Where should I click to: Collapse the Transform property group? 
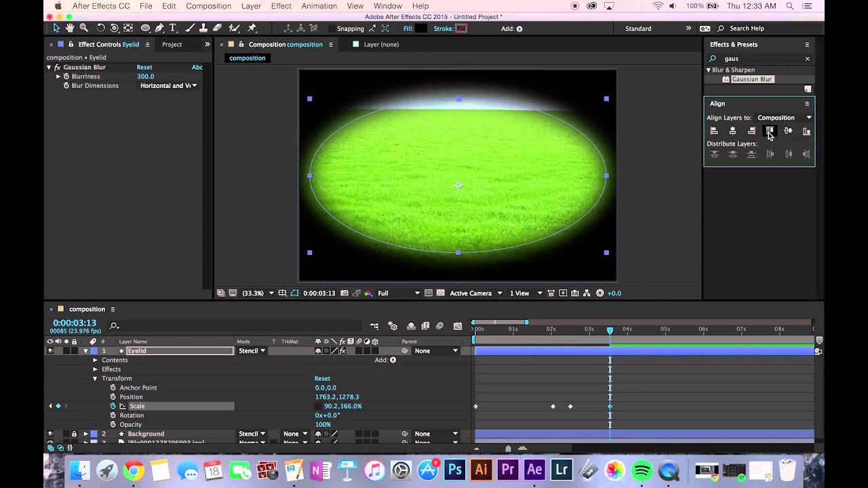point(95,378)
